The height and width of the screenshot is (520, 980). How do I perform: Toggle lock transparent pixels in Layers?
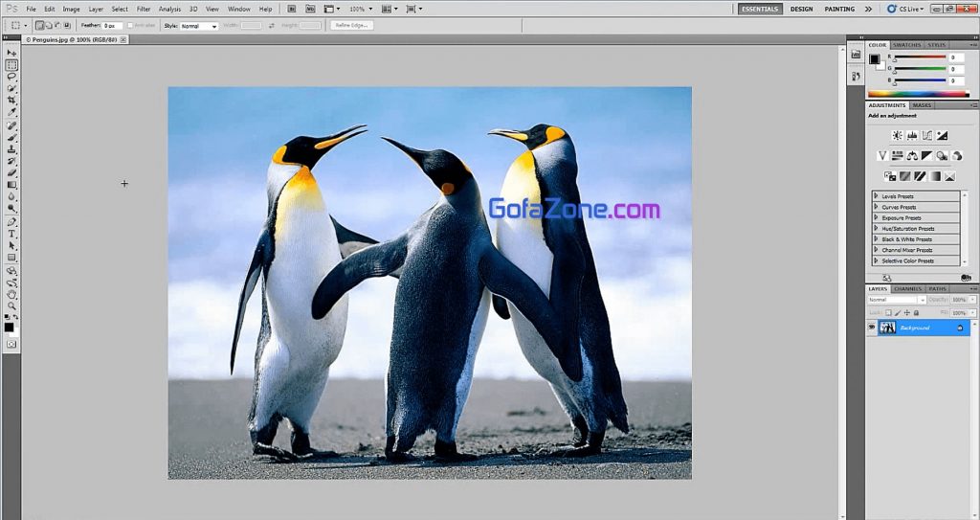tap(888, 312)
